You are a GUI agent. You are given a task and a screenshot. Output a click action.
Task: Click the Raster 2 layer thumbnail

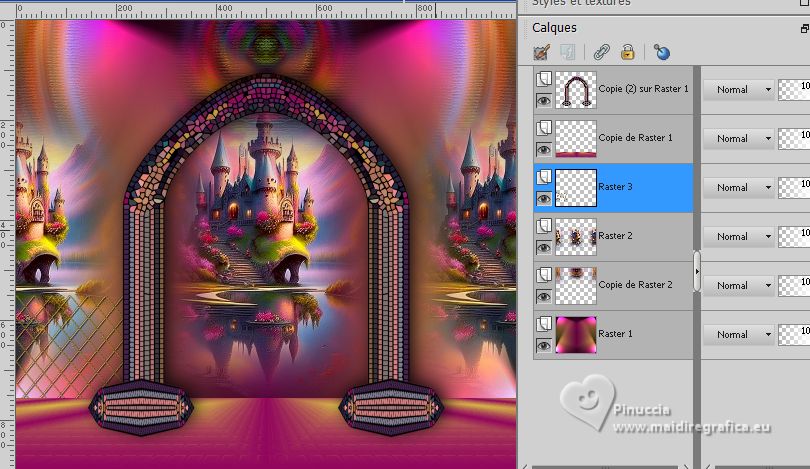[x=575, y=237]
